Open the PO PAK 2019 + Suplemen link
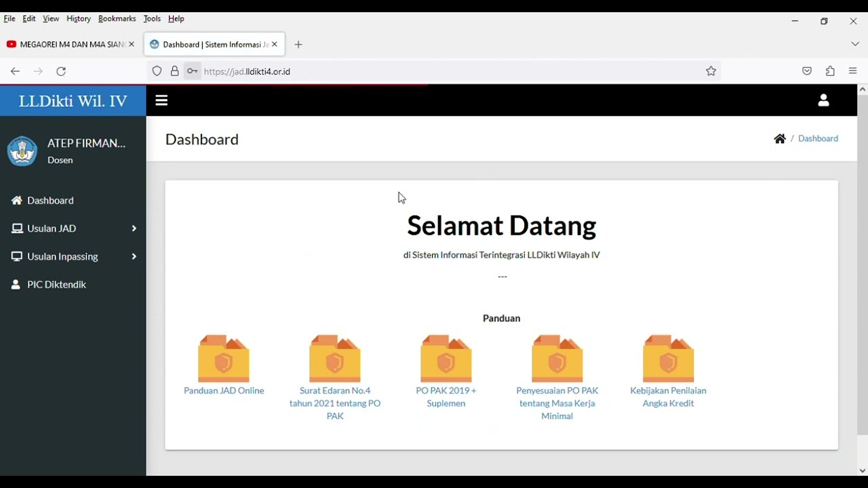Viewport: 868px width, 488px height. click(x=446, y=396)
